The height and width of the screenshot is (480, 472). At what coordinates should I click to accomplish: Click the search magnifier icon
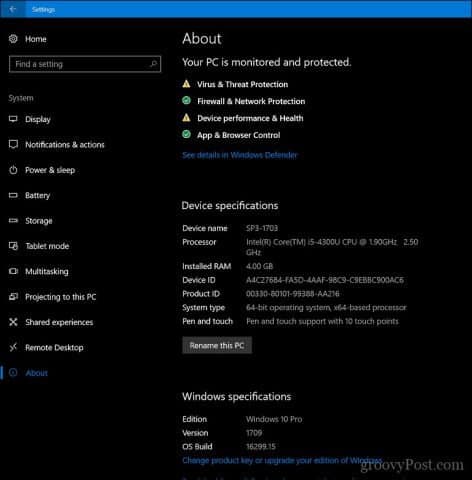(153, 64)
